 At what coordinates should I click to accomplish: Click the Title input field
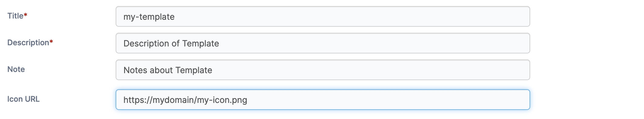tap(323, 16)
